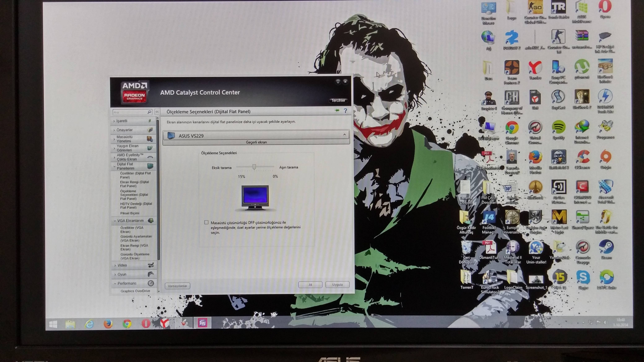The height and width of the screenshot is (362, 644).
Task: Click the overscan scaling slider handle
Action: coord(254,167)
